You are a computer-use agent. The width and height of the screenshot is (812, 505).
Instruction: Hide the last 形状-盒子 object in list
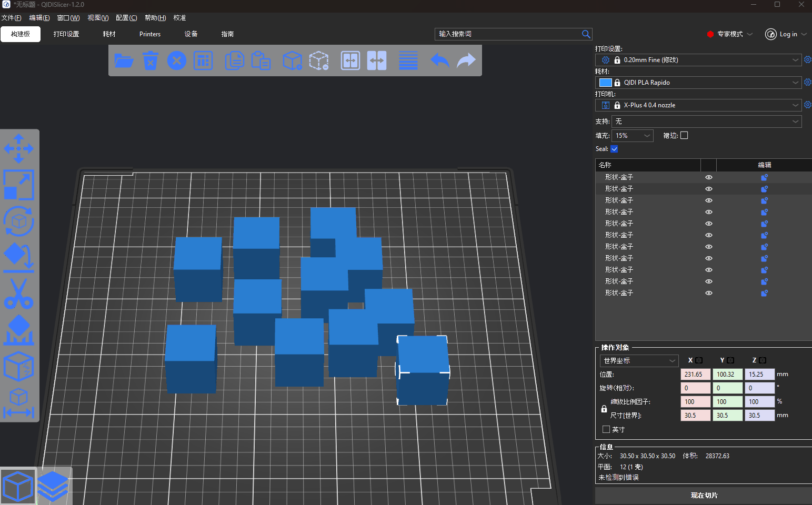click(709, 293)
